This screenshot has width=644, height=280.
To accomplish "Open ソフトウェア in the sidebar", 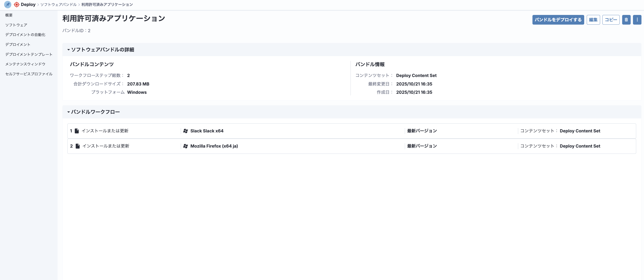I will 16,25.
